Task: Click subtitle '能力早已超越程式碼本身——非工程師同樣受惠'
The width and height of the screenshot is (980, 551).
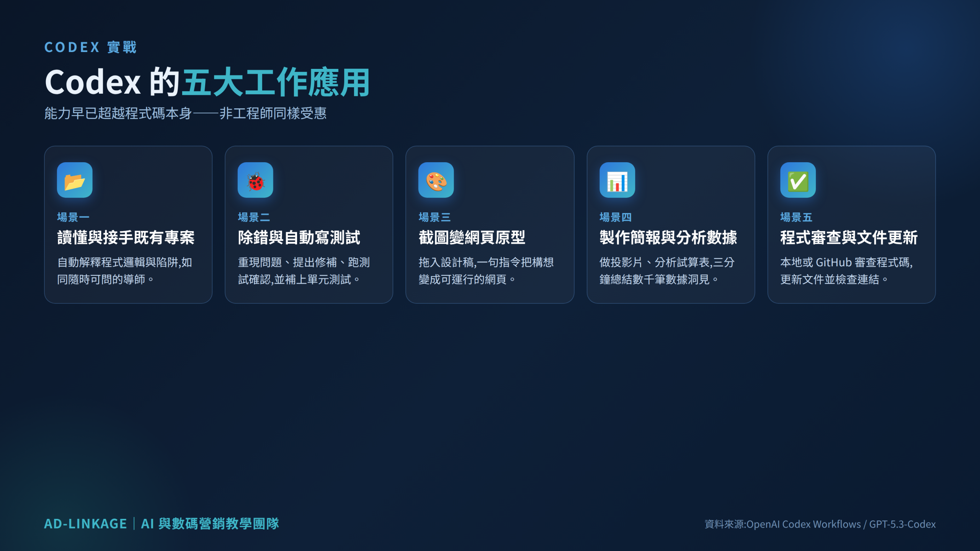Action: pyautogui.click(x=185, y=113)
